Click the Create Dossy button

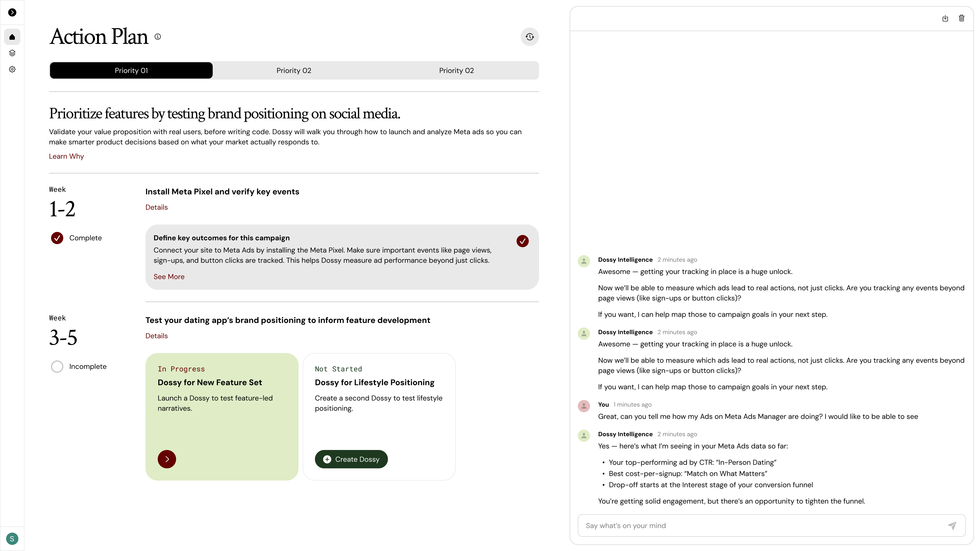click(351, 459)
